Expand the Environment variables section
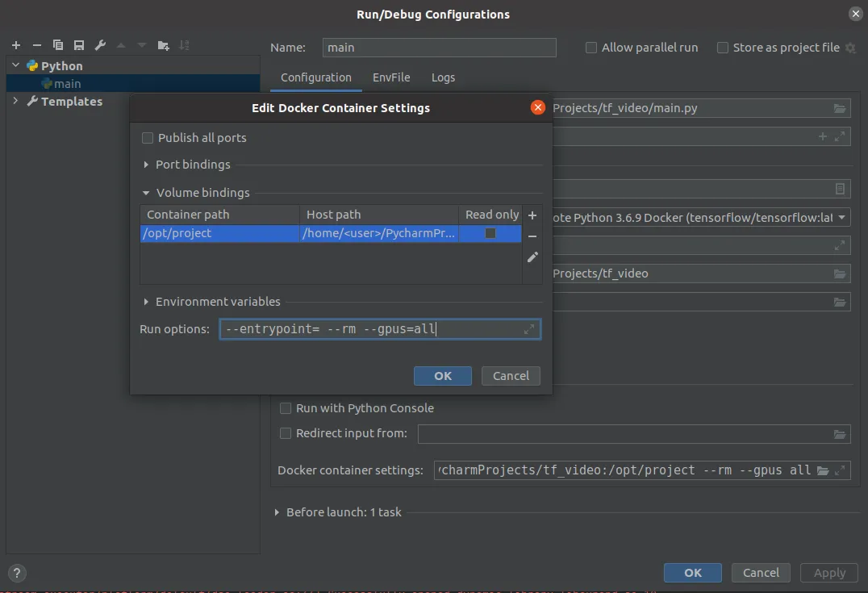This screenshot has width=868, height=593. click(146, 302)
